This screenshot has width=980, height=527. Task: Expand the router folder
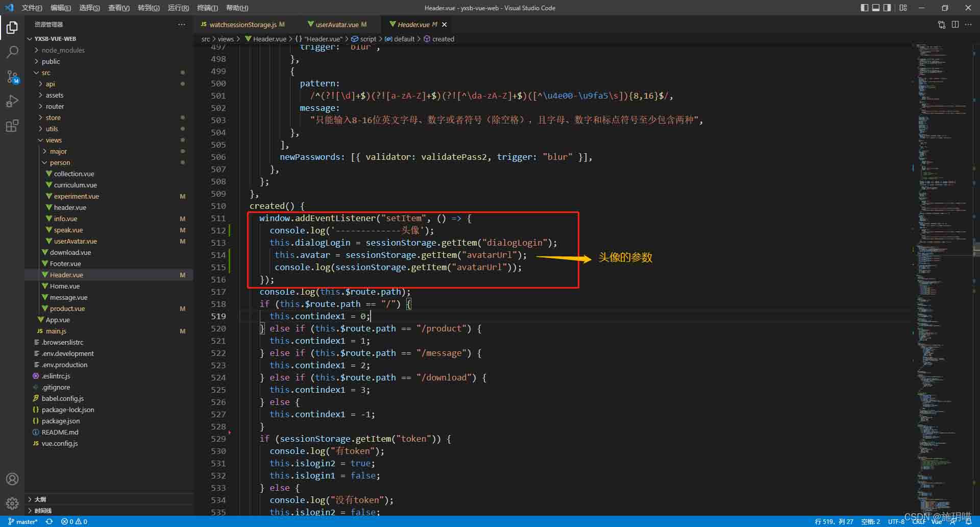(x=55, y=106)
